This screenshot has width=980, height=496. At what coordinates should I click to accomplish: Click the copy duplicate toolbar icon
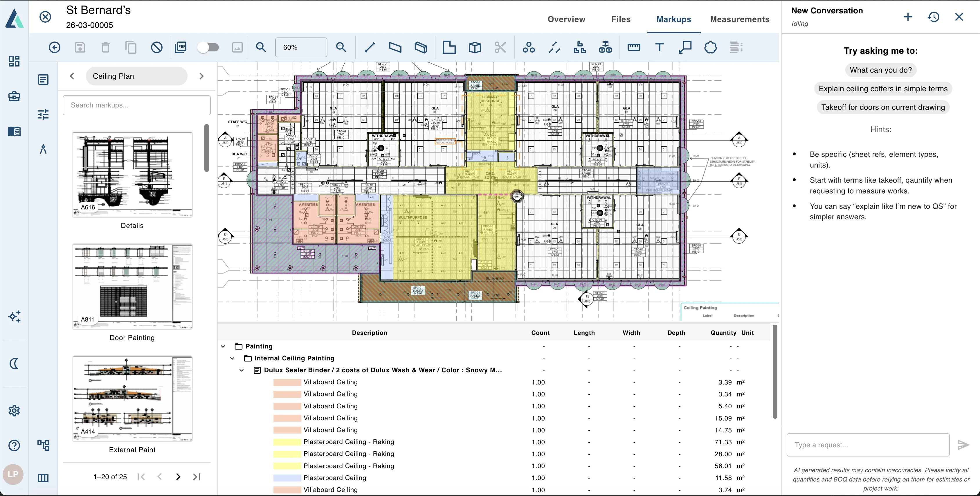point(131,47)
